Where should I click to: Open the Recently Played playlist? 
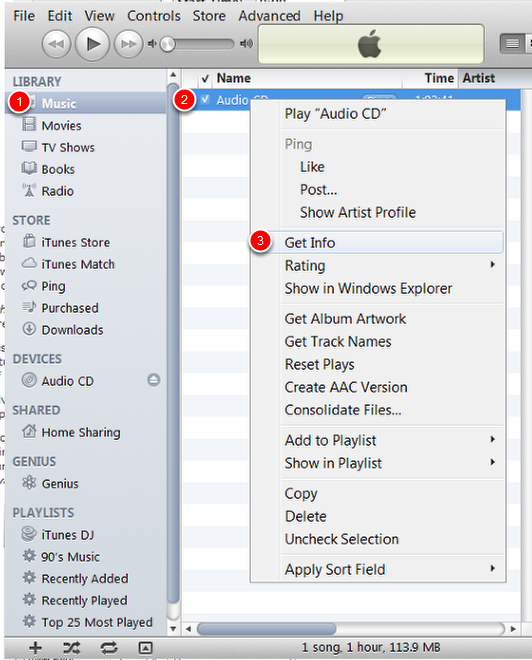84,601
